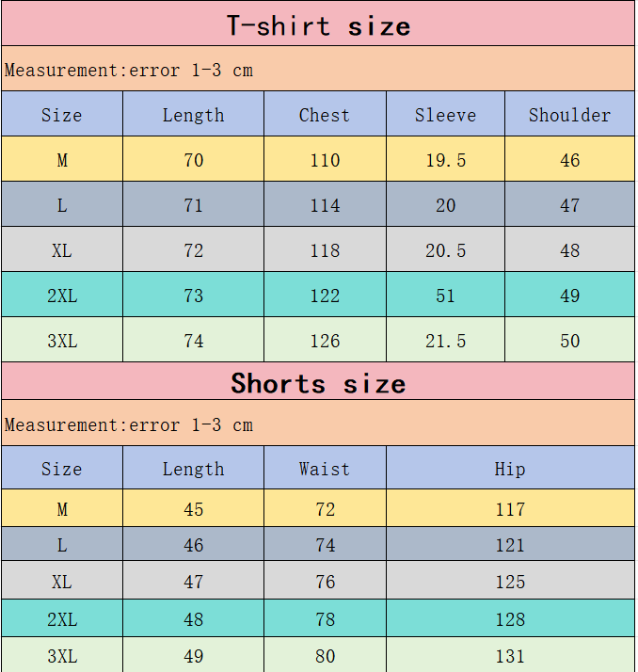Click the waist value 80 cell
638x672 pixels.
click(x=325, y=656)
